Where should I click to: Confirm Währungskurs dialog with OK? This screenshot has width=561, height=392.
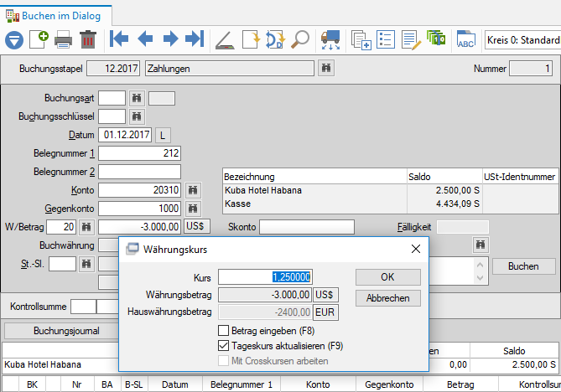[387, 277]
